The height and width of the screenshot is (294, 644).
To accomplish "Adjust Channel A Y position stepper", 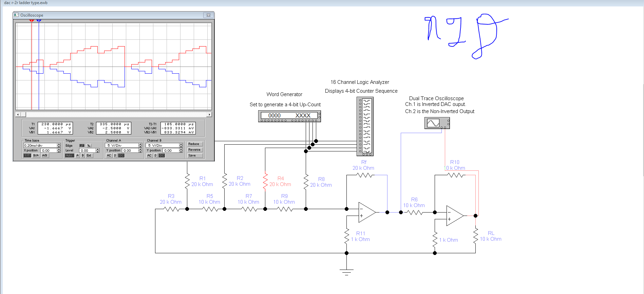I will tap(140, 150).
